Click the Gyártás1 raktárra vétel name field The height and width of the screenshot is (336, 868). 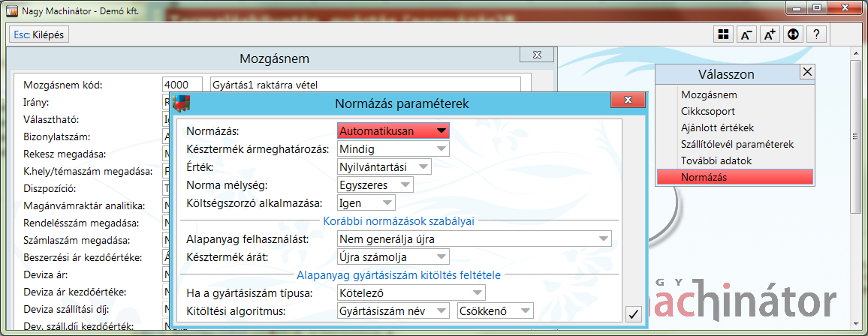pos(366,85)
